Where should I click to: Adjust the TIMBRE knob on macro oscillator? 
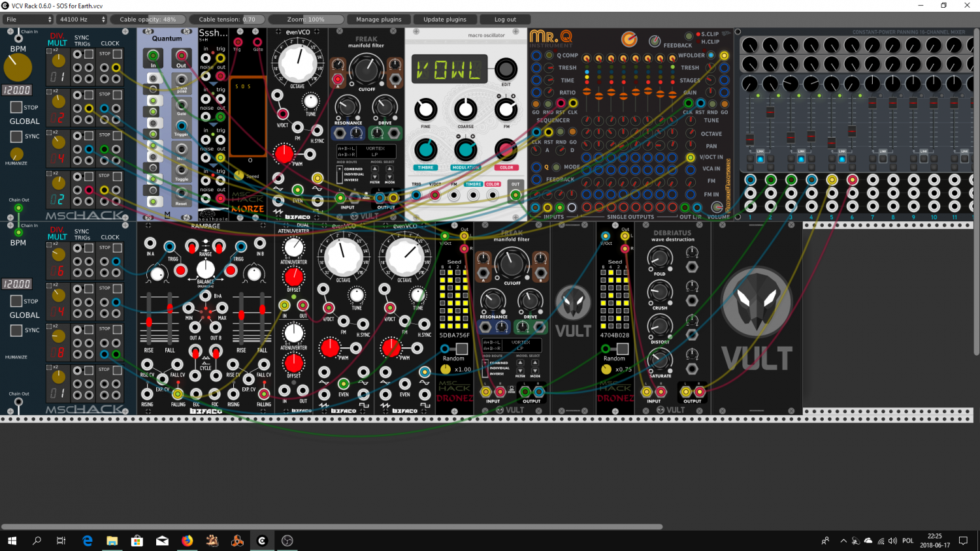click(425, 150)
